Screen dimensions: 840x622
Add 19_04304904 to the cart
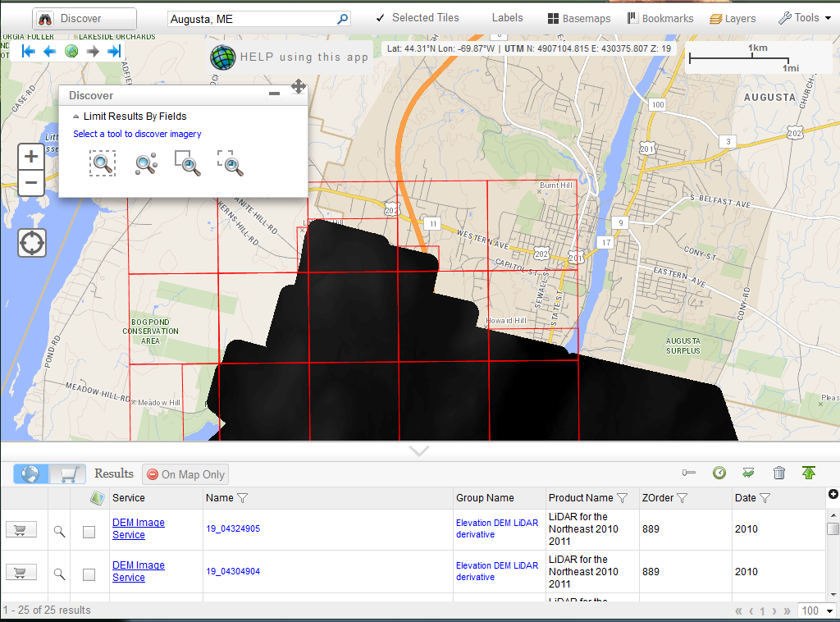[x=21, y=572]
